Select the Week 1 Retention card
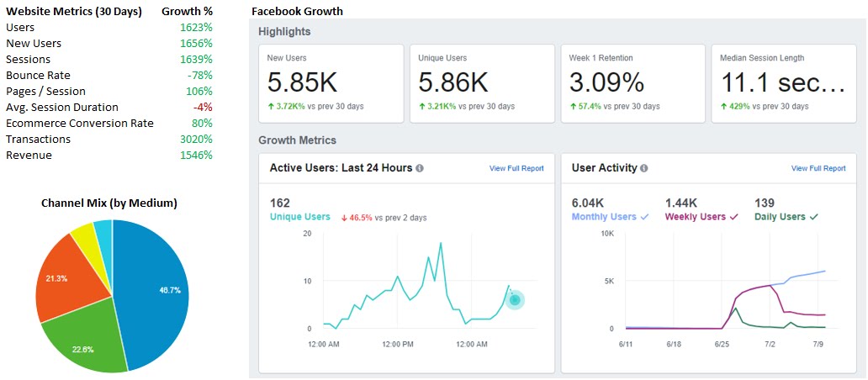Viewport: 868px width, 380px height. (632, 83)
